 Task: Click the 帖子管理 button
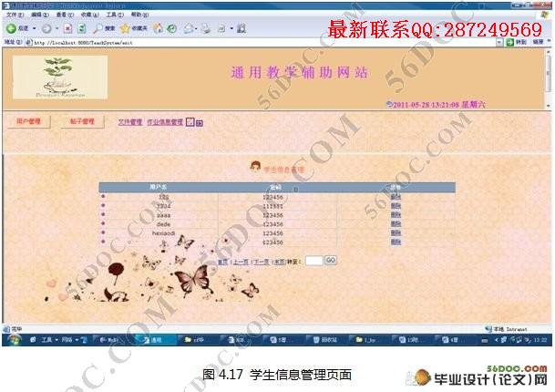click(x=82, y=121)
